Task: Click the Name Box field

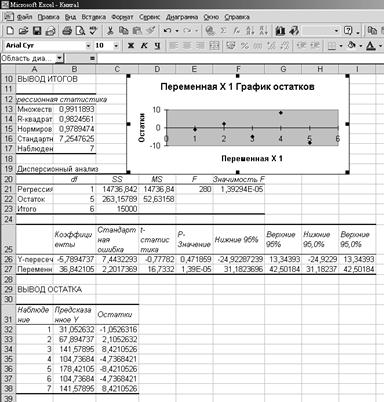Action: (x=28, y=59)
